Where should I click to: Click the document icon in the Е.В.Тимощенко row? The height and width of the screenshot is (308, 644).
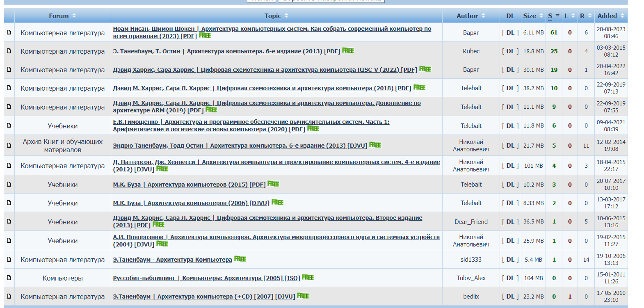click(9, 125)
